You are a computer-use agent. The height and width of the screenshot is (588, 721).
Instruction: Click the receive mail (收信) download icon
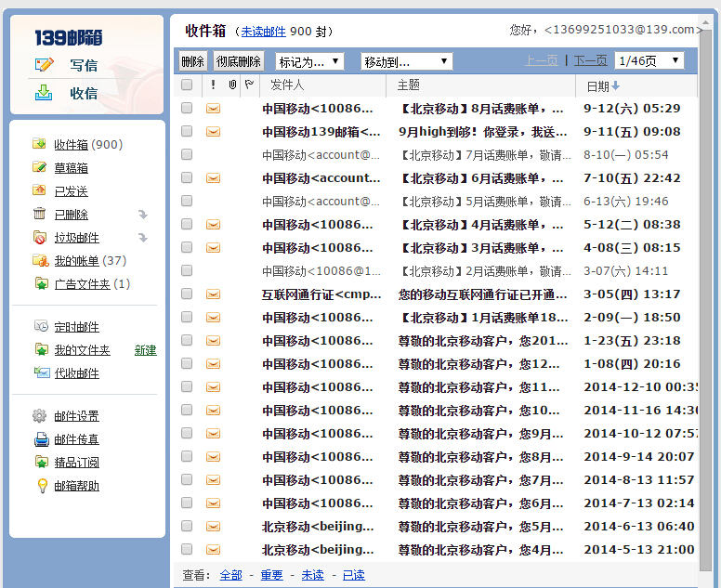pos(44,92)
